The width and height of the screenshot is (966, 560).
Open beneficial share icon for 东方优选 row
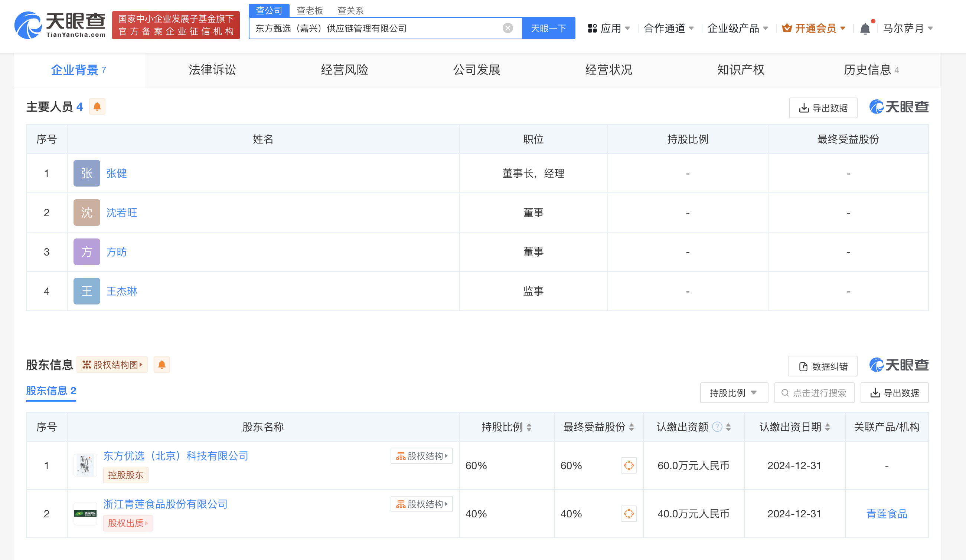click(629, 465)
